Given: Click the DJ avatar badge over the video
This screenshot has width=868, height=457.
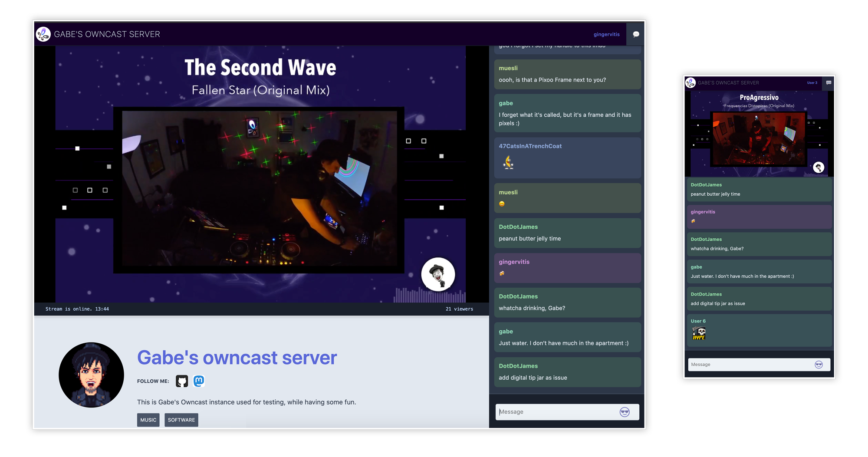Looking at the screenshot, I should pyautogui.click(x=437, y=275).
